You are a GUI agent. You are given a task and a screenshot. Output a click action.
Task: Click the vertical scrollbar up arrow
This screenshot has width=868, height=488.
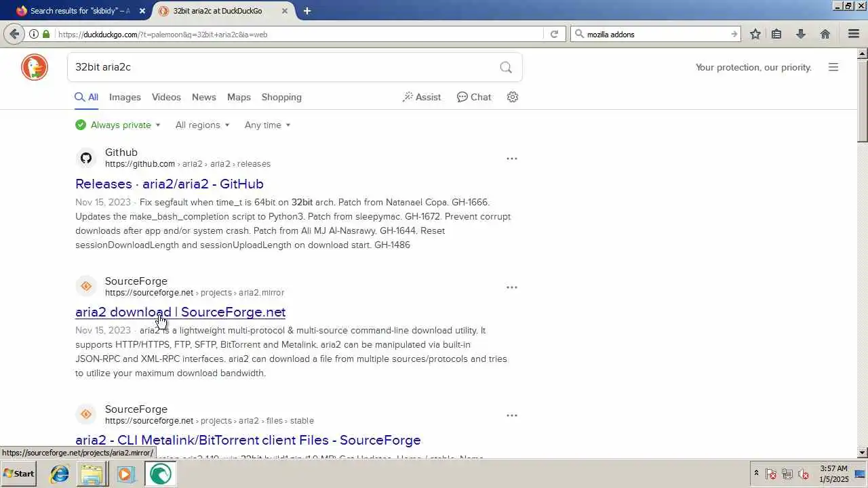(863, 53)
